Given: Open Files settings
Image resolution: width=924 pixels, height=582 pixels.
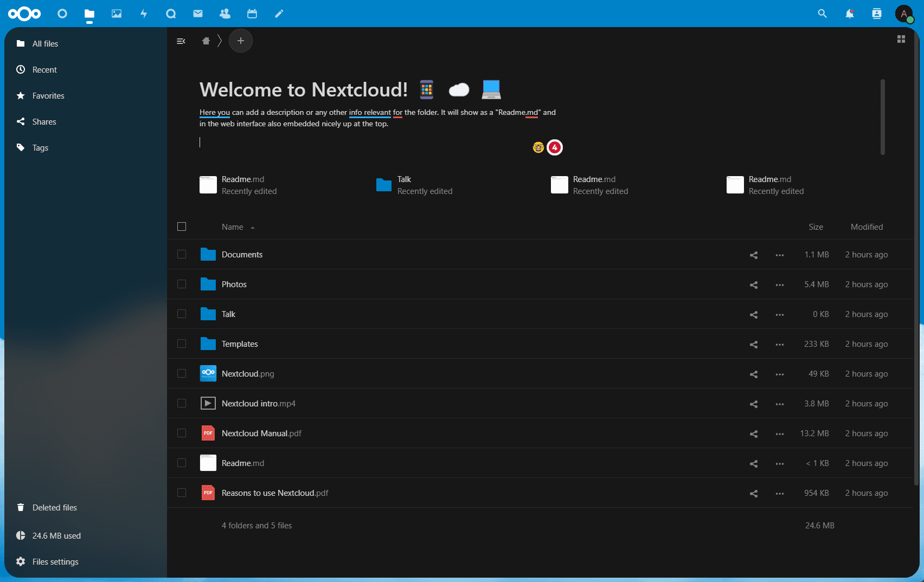Looking at the screenshot, I should click(x=55, y=562).
